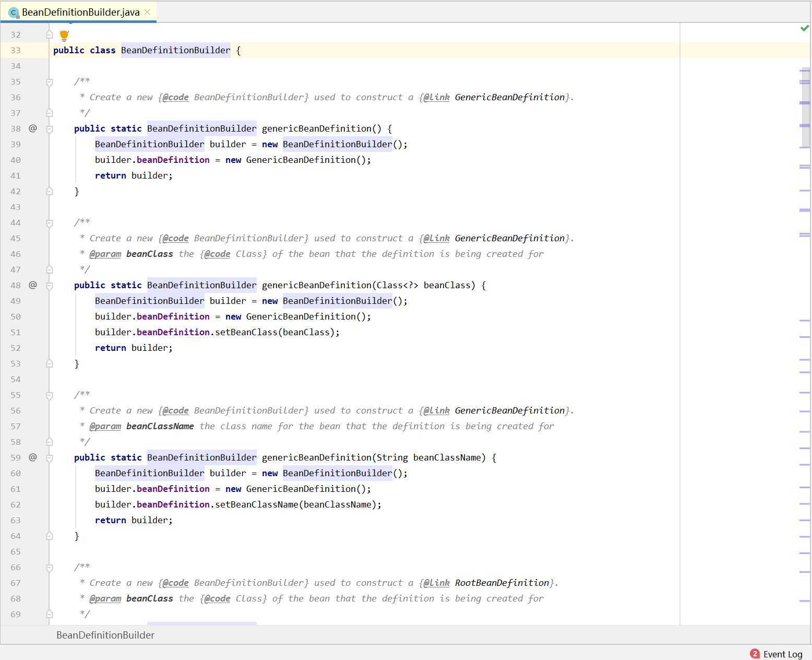The width and height of the screenshot is (812, 660).
Task: Click the class name BeanDefinitionBuilder on line 33
Action: click(175, 50)
